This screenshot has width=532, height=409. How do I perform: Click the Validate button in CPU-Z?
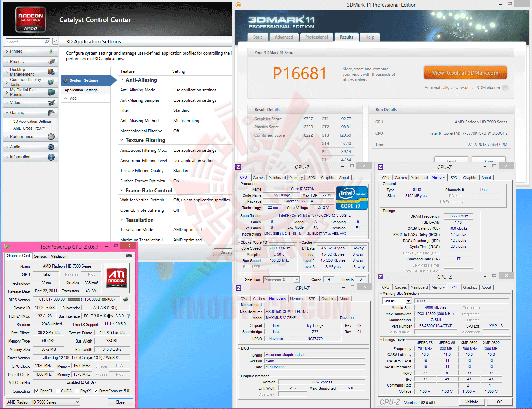(x=472, y=402)
